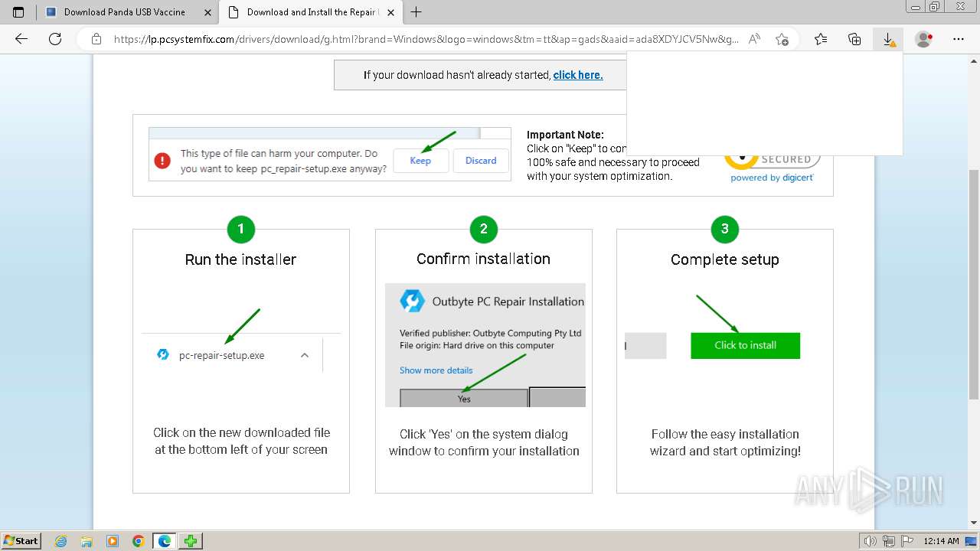Launch Internet Explorer from taskbar

point(61,541)
